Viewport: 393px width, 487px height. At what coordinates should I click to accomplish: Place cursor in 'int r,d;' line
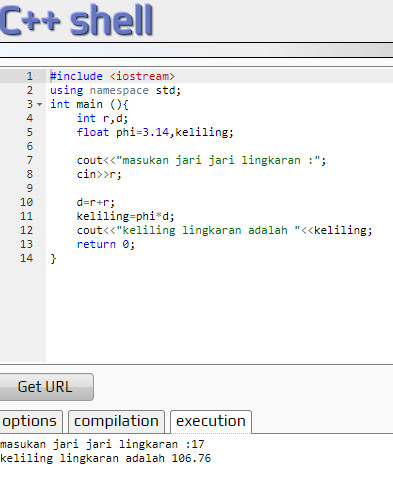(x=102, y=118)
